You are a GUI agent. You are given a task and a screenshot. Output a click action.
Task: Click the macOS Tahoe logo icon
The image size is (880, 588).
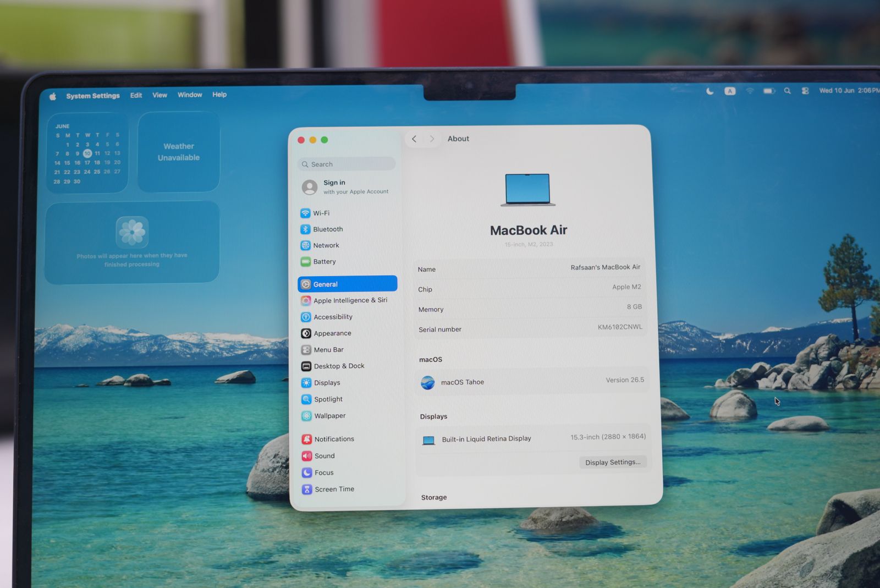coord(427,383)
